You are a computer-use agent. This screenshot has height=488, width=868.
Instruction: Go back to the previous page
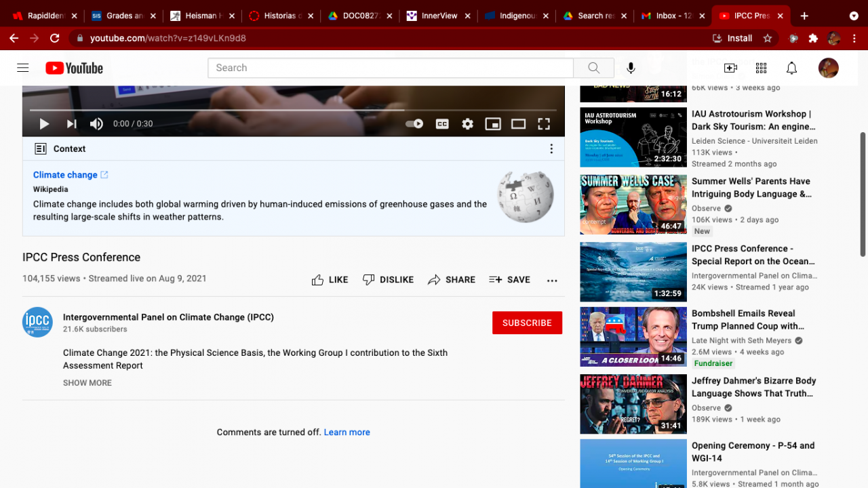click(14, 39)
